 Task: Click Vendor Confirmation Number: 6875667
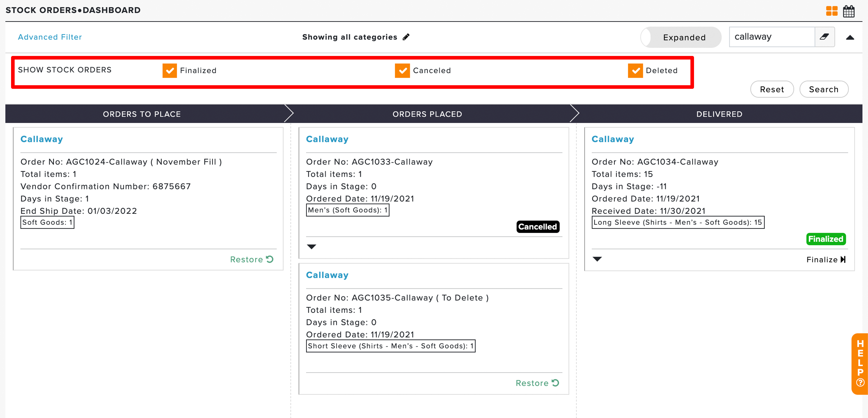pyautogui.click(x=105, y=186)
